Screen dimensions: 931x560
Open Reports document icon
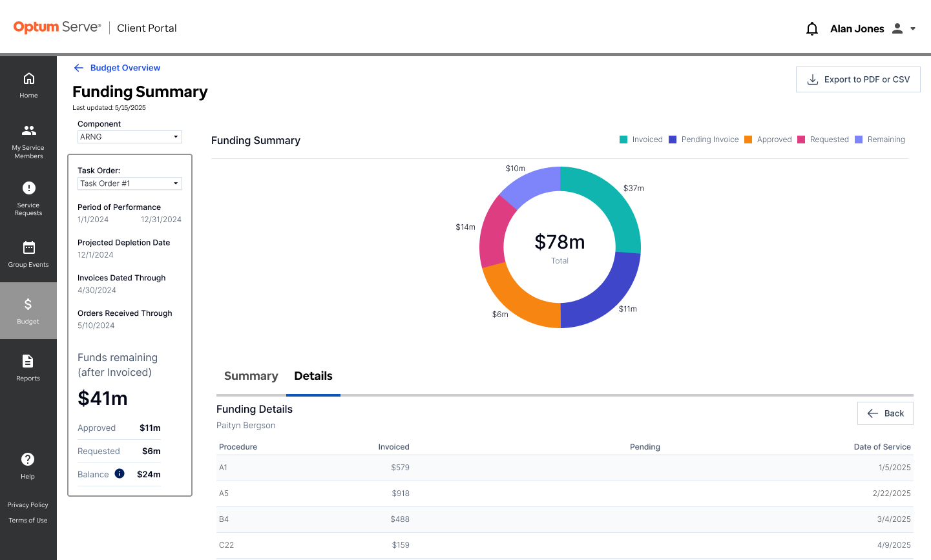pos(28,361)
